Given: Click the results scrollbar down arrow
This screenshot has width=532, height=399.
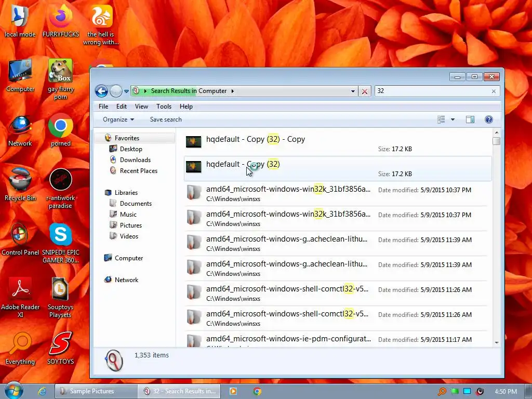Looking at the screenshot, I should pyautogui.click(x=496, y=343).
